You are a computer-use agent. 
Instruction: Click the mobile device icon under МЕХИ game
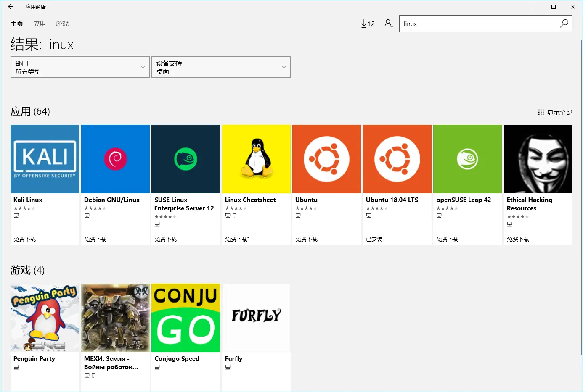pos(93,376)
